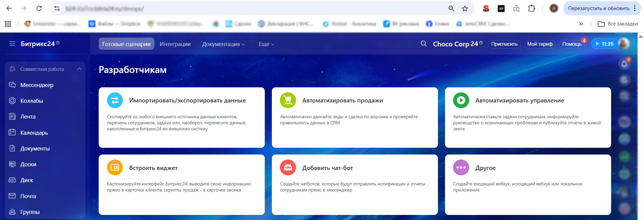The image size is (644, 220).
Task: Open the Автоматизировать управление card title
Action: tap(519, 100)
